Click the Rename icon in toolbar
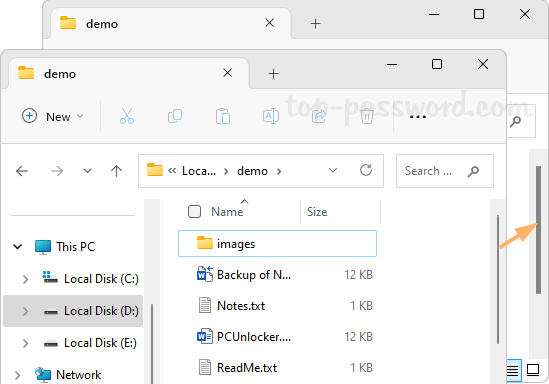 click(271, 116)
